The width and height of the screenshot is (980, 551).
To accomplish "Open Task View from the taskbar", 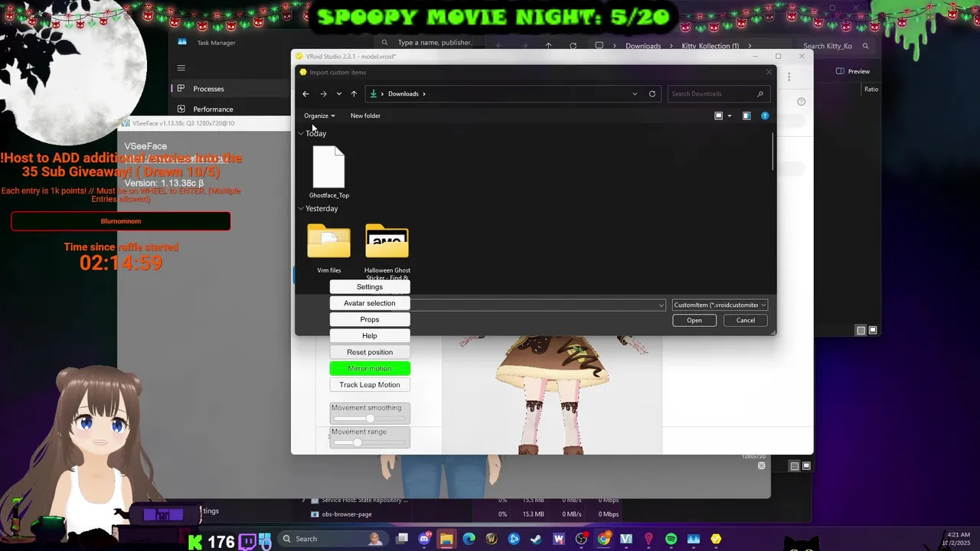I will click(403, 539).
